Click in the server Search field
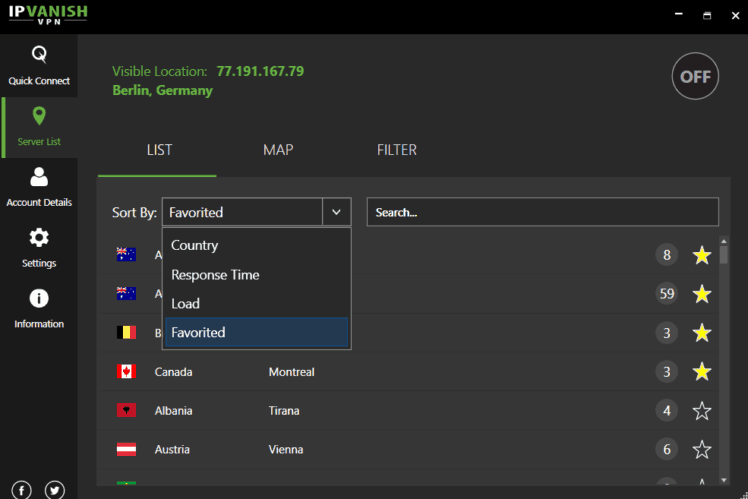 (x=542, y=212)
